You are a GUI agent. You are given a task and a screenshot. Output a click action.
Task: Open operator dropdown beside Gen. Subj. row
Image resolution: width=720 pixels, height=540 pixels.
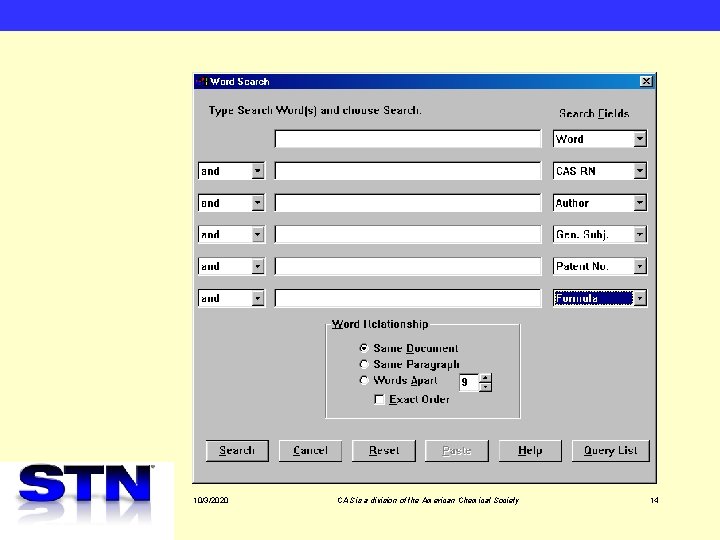pos(258,235)
